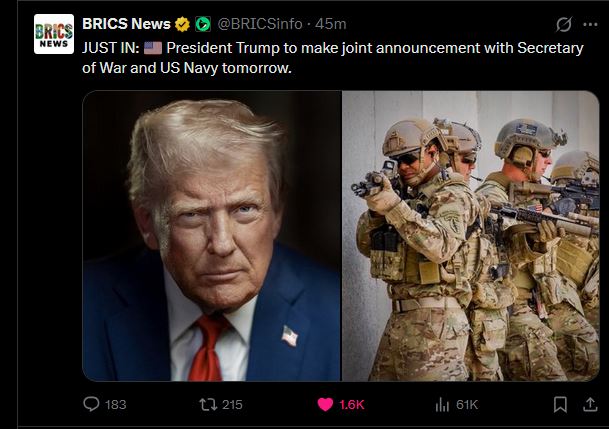This screenshot has width=609, height=429.
Task: Click the 183 replies count
Action: [116, 405]
